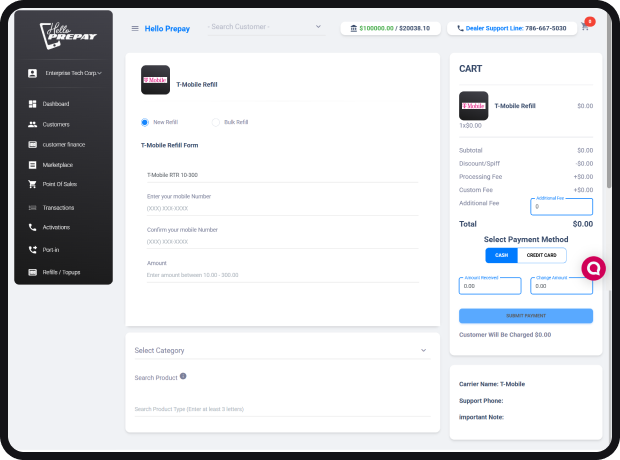The image size is (620, 460).
Task: Focus the Confirm your mobile Number field
Action: pyautogui.click(x=282, y=242)
